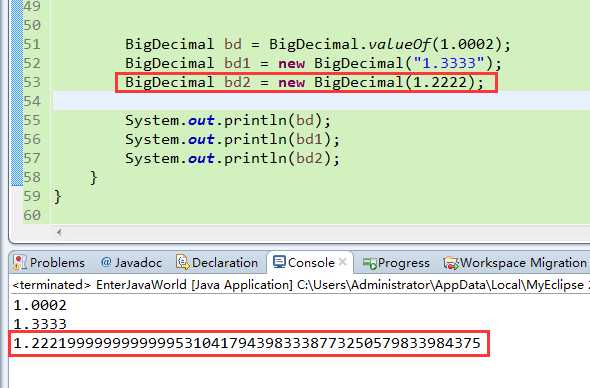Image resolution: width=590 pixels, height=388 pixels.
Task: Click the closing brace on line 59
Action: pos(58,196)
